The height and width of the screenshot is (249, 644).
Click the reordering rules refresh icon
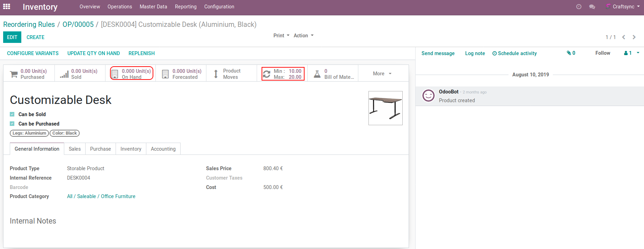coord(266,74)
